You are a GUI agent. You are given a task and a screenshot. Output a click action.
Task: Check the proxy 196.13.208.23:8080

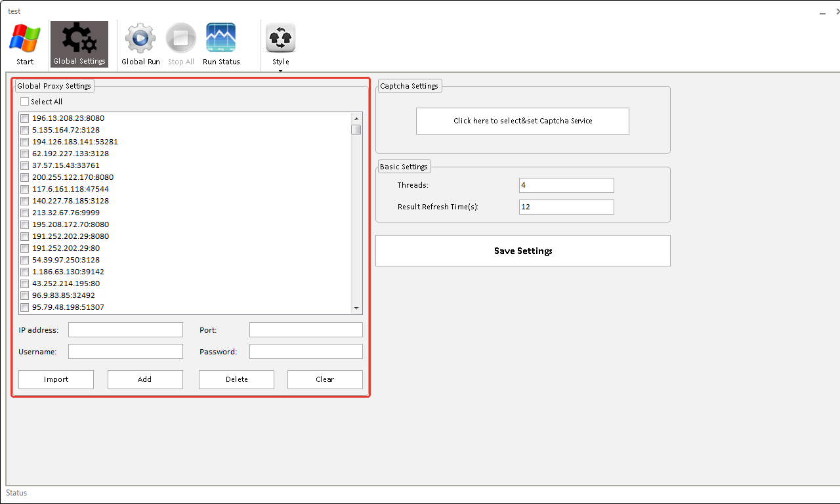[24, 119]
